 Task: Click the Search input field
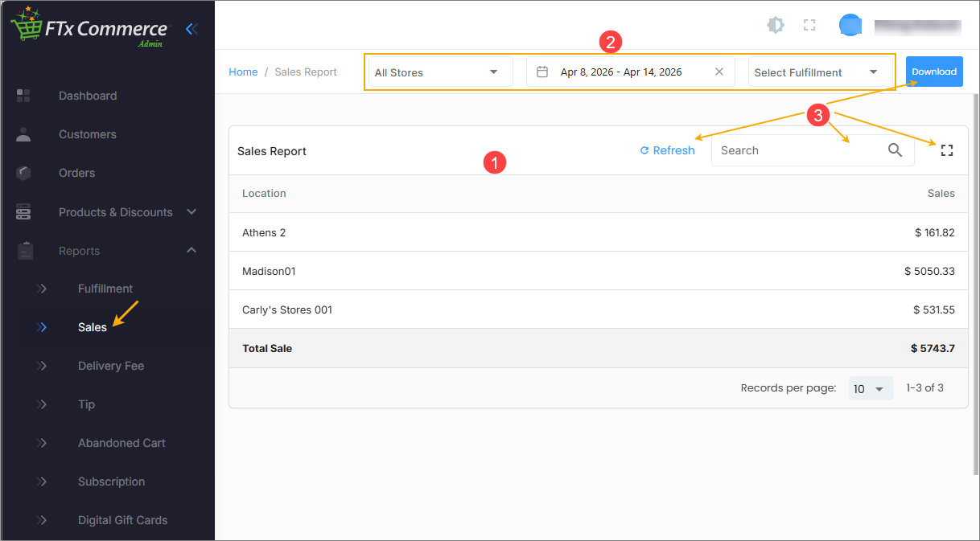click(797, 150)
